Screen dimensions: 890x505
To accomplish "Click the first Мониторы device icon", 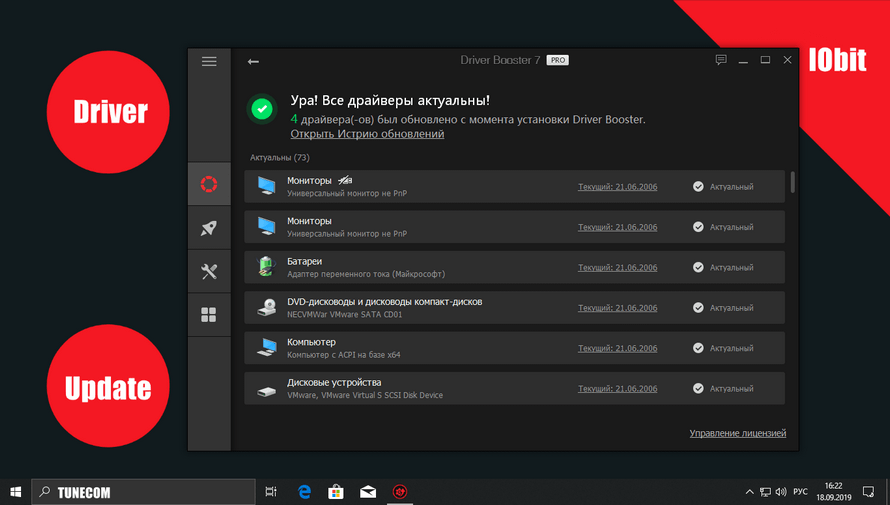I will tap(266, 186).
